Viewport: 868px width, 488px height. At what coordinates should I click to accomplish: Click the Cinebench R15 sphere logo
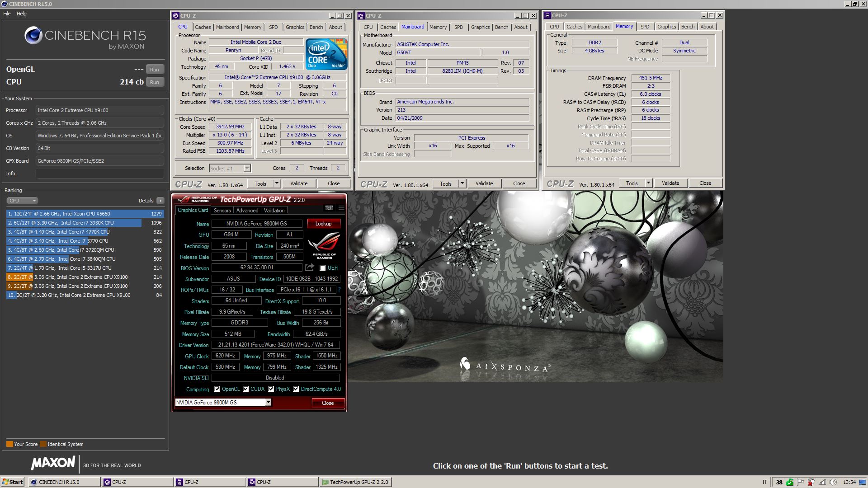tap(33, 35)
